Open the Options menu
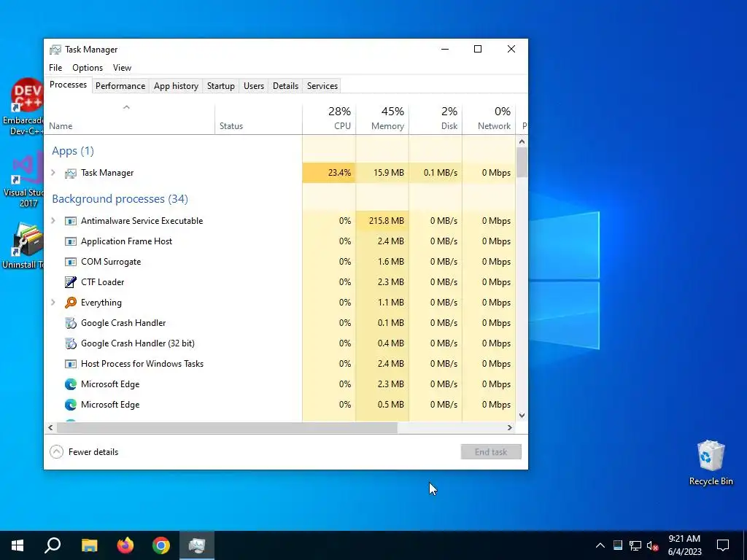The image size is (747, 560). pyautogui.click(x=88, y=68)
